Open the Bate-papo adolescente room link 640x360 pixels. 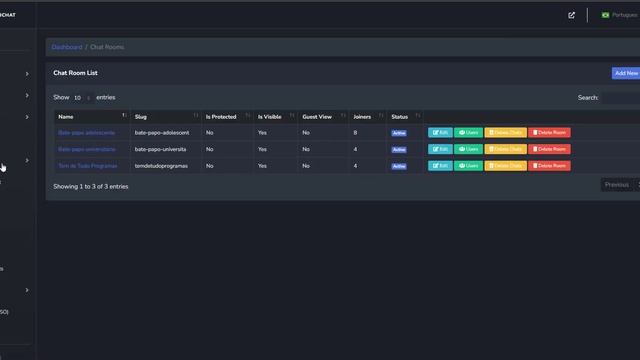(x=87, y=133)
